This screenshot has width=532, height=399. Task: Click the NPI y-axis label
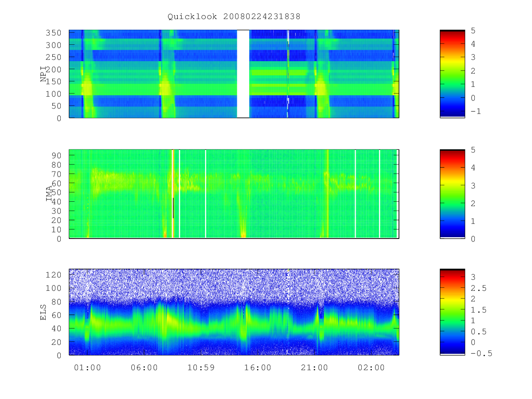pyautogui.click(x=43, y=74)
